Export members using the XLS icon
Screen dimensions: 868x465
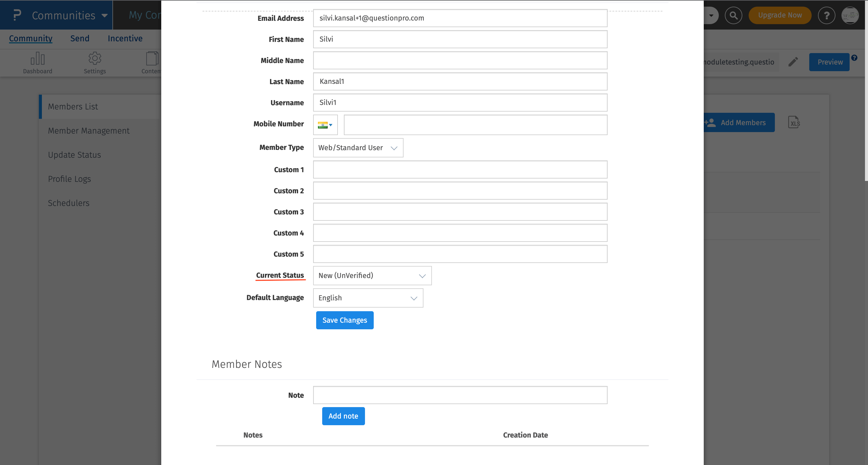[794, 122]
